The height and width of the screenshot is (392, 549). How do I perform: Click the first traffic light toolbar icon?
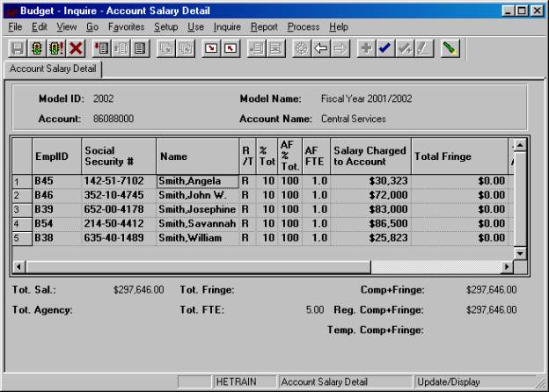click(36, 48)
